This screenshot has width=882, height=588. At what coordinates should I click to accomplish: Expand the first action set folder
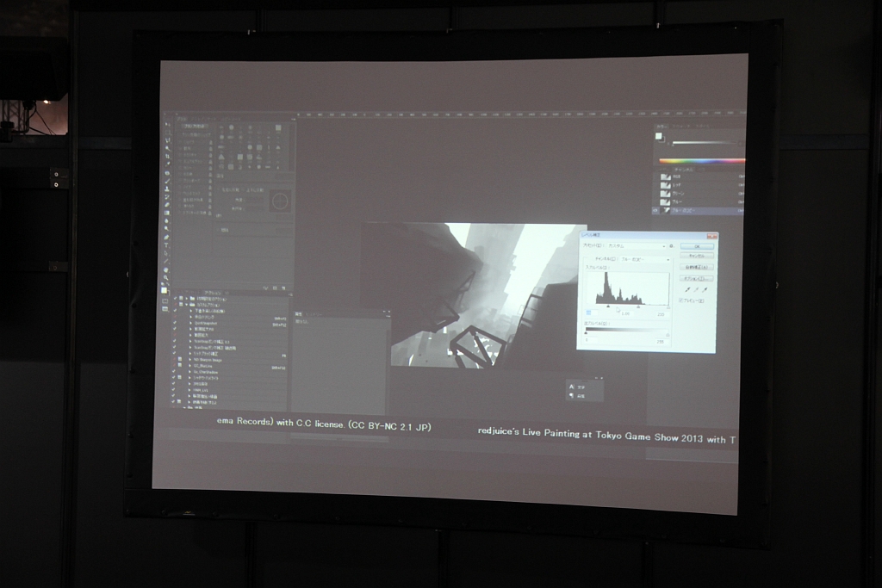tap(187, 299)
